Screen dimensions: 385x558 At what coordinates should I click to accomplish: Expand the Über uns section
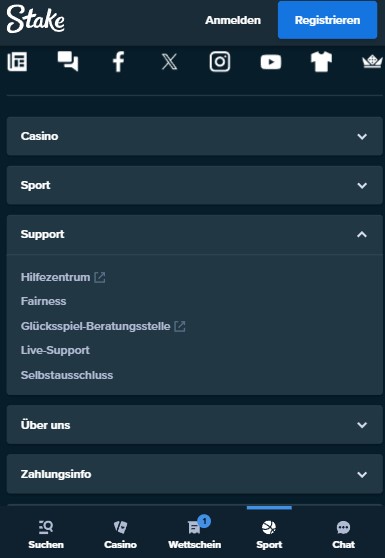coord(195,425)
